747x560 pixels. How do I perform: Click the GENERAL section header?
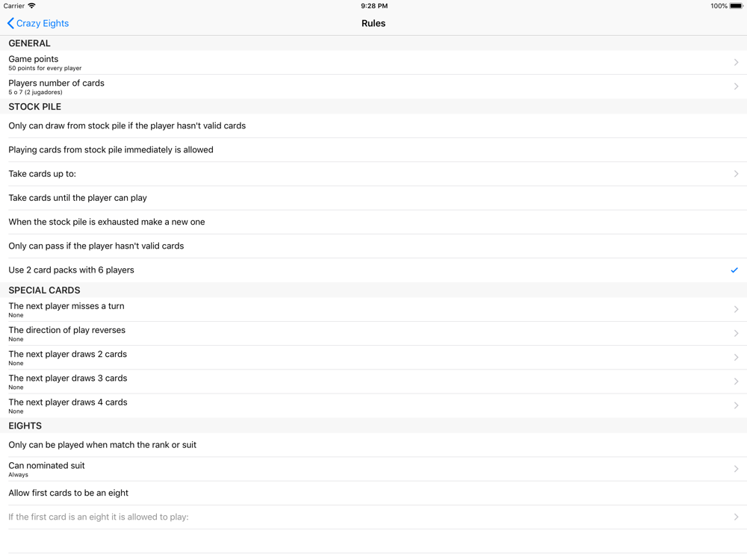click(x=29, y=43)
